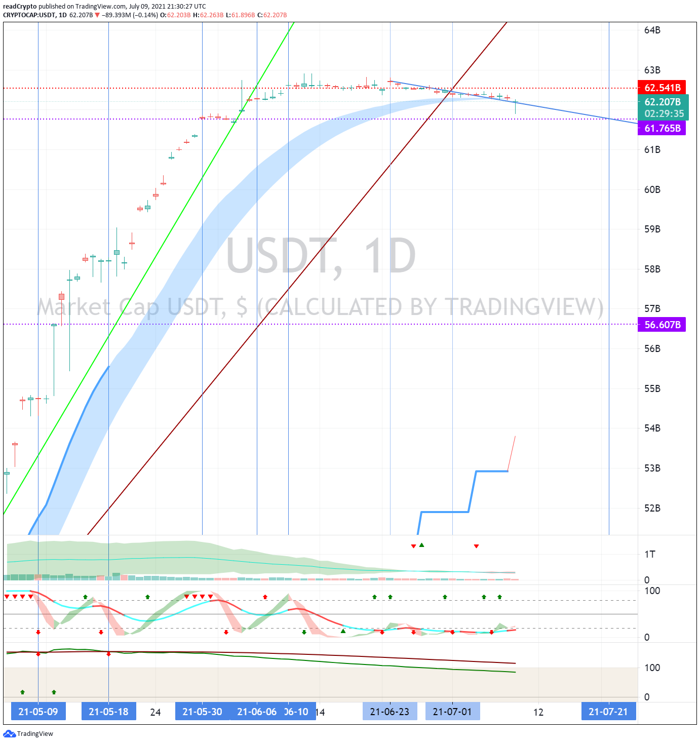Select the 21-07-01 date marker
Image resolution: width=700 pixels, height=743 pixels.
tap(452, 712)
